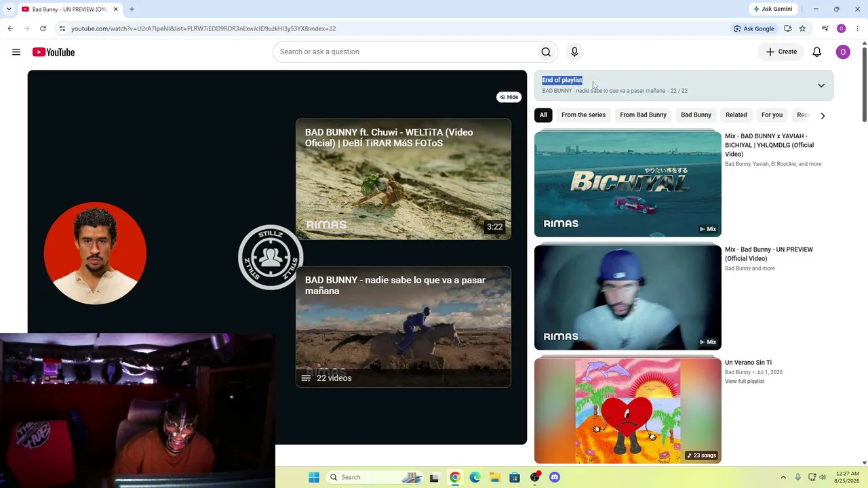Go back in browser history
The image size is (868, 488).
point(10,28)
